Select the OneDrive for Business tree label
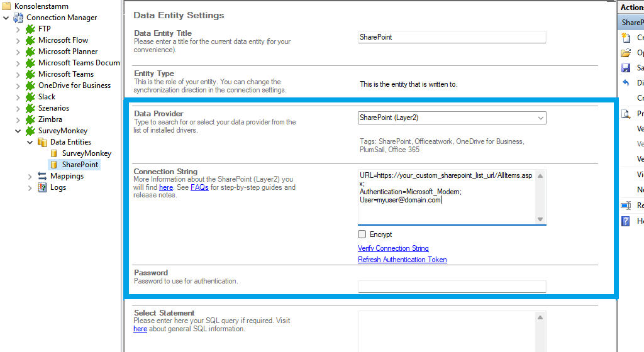 pyautogui.click(x=74, y=85)
